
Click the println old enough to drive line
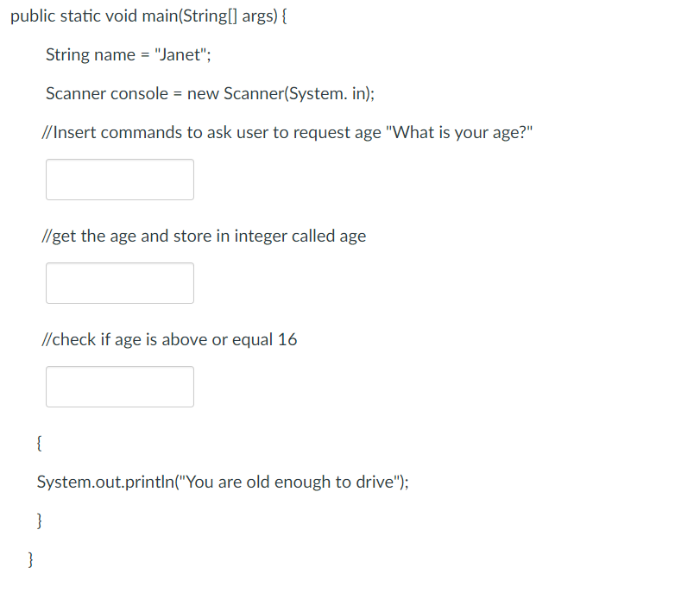pyautogui.click(x=224, y=482)
